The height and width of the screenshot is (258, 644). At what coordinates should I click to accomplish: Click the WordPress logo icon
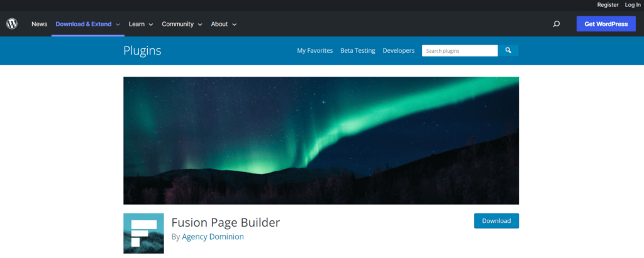click(12, 24)
